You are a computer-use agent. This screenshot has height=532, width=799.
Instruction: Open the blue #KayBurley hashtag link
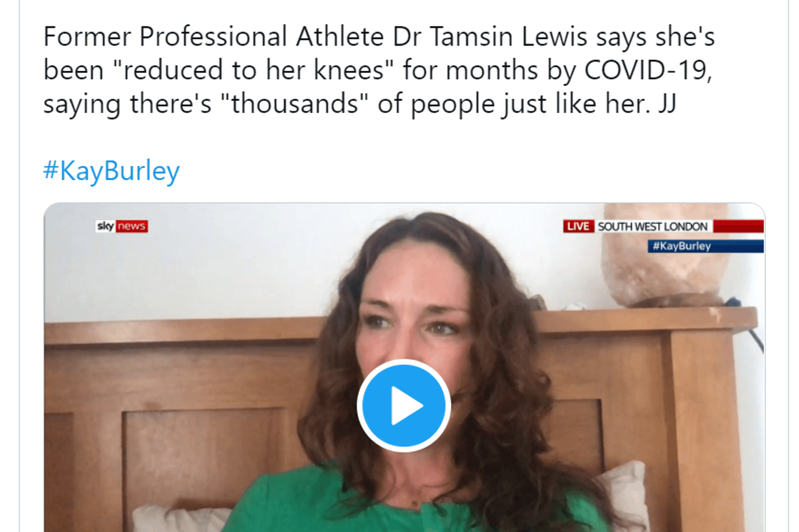(x=111, y=170)
